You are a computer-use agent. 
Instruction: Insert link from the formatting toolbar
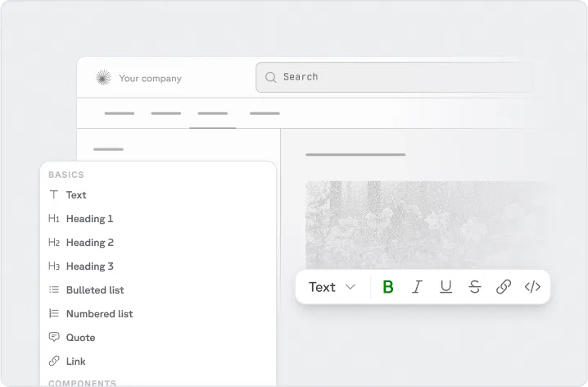pos(504,287)
